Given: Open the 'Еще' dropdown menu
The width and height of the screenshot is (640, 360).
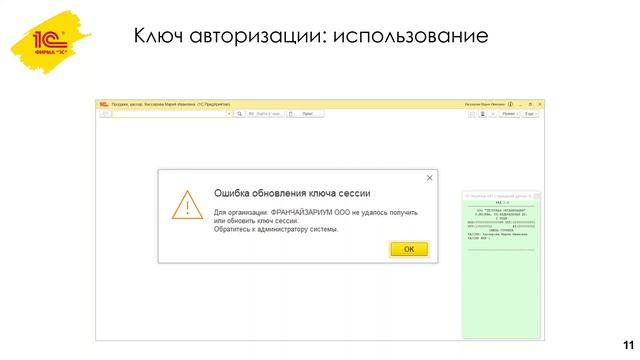Looking at the screenshot, I should tap(530, 114).
